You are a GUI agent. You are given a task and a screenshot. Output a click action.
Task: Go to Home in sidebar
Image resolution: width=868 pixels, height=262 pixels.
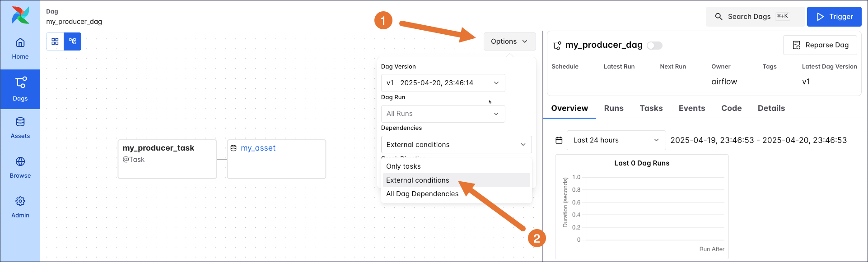(20, 49)
